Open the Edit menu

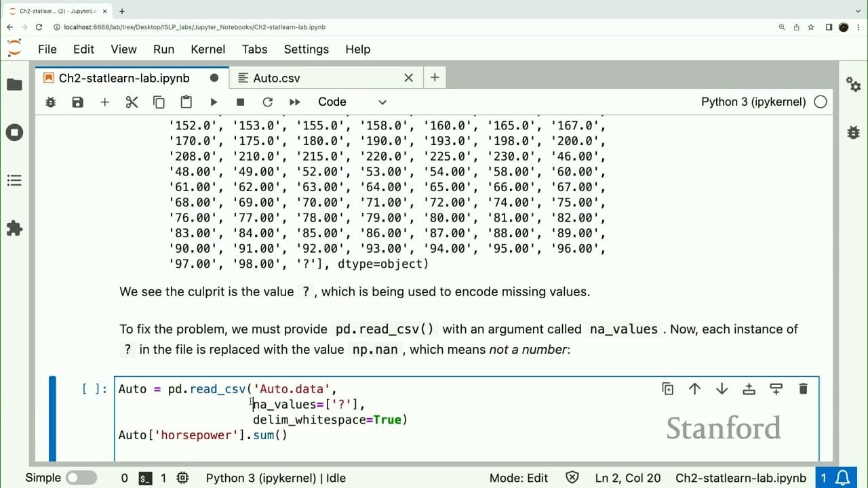[x=83, y=49]
